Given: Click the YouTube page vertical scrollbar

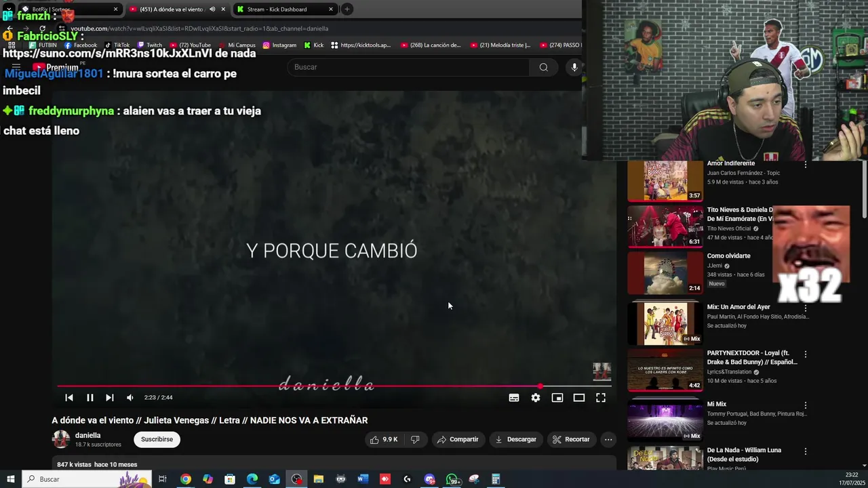Looking at the screenshot, I should pos(864,190).
